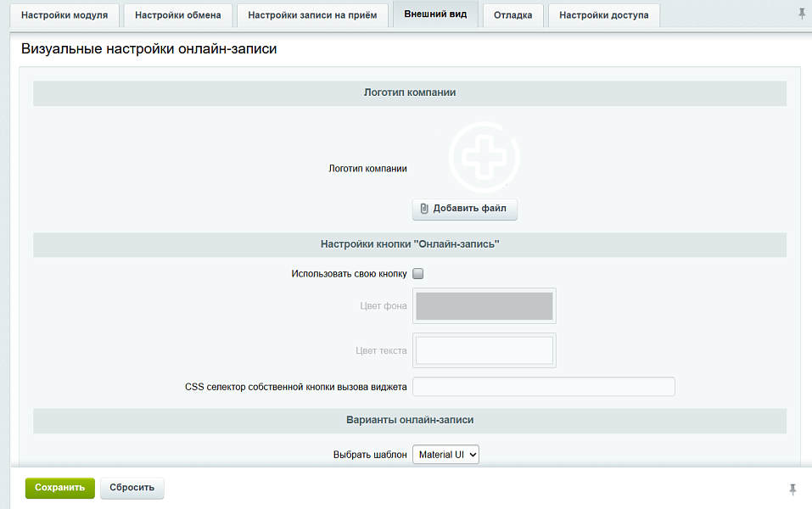
Task: Open the 'Настройки обмена' tab
Action: point(178,15)
